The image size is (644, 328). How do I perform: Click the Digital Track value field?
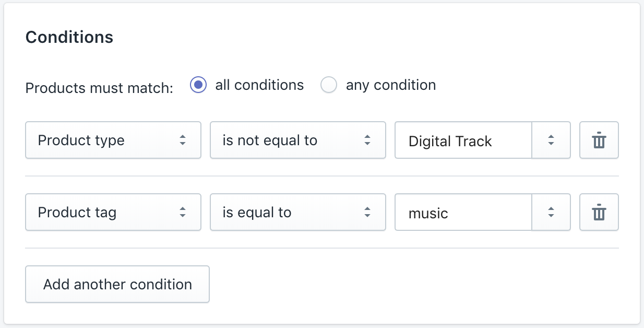tap(463, 140)
